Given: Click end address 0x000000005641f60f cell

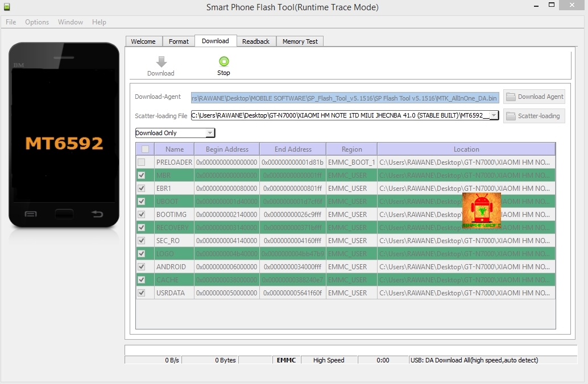Looking at the screenshot, I should (293, 293).
